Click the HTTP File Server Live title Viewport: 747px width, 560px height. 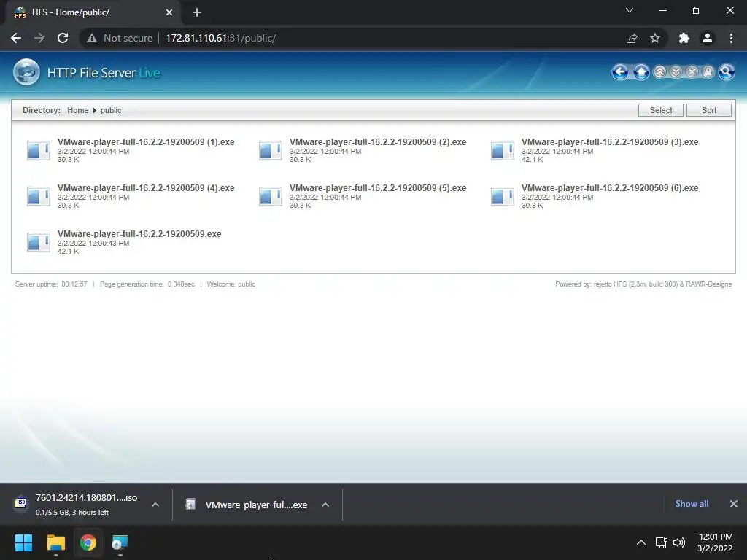coord(104,73)
